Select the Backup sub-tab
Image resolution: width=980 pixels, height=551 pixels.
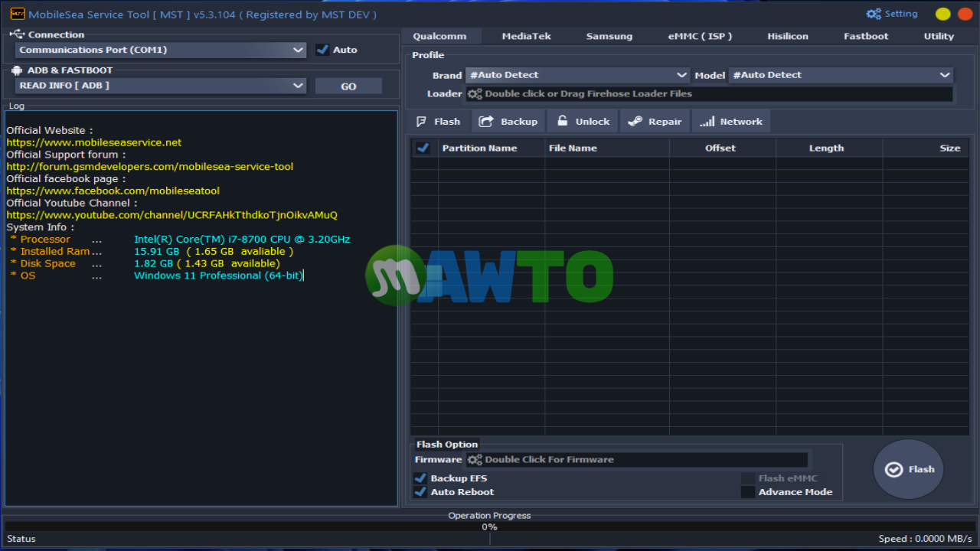pyautogui.click(x=508, y=122)
